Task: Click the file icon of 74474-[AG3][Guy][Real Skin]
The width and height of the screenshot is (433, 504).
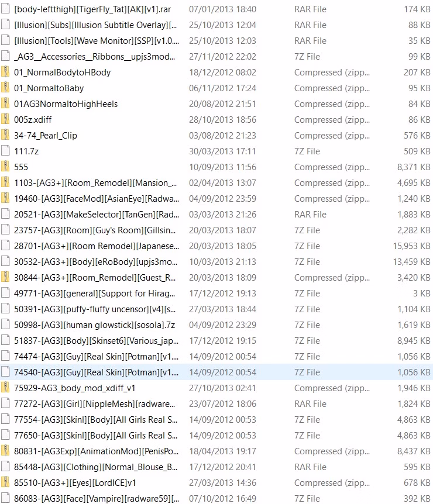Action: pyautogui.click(x=5, y=356)
